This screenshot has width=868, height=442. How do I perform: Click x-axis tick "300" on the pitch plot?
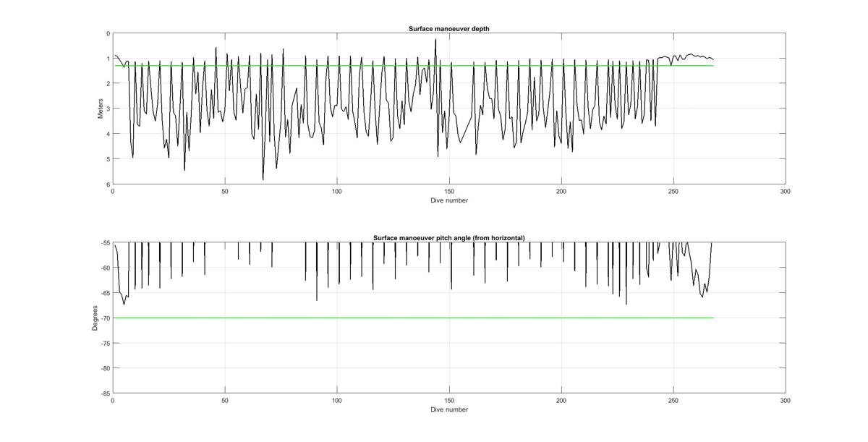[x=786, y=401]
